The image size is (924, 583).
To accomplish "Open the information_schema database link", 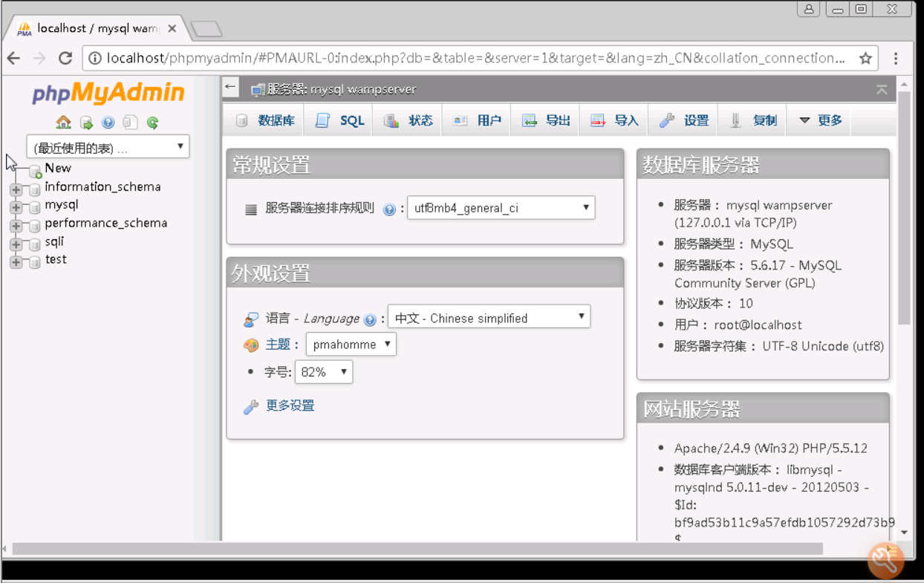I will point(103,186).
